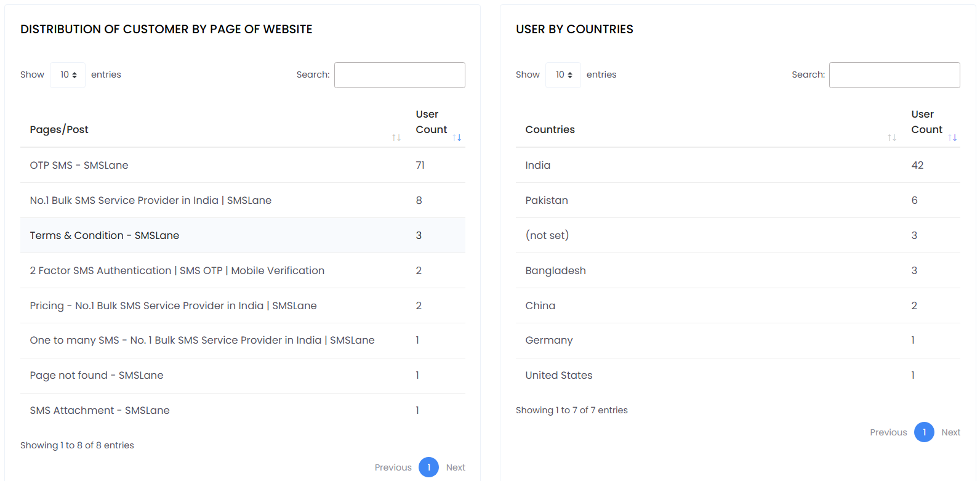Go to Previous page in pages table
The height and width of the screenshot is (481, 980).
click(393, 467)
